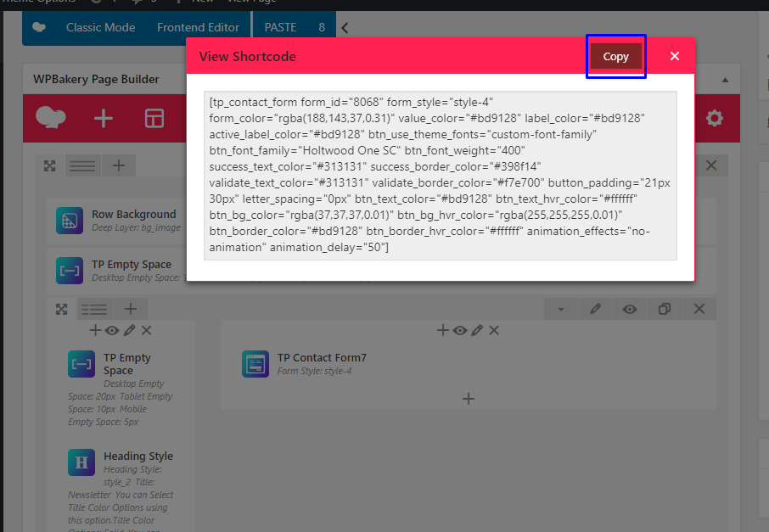Viewport: 769px width, 532px height.
Task: Delete the left column
Action: [x=146, y=330]
